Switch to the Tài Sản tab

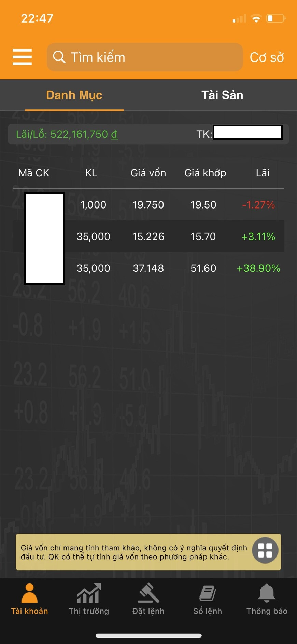coord(222,95)
